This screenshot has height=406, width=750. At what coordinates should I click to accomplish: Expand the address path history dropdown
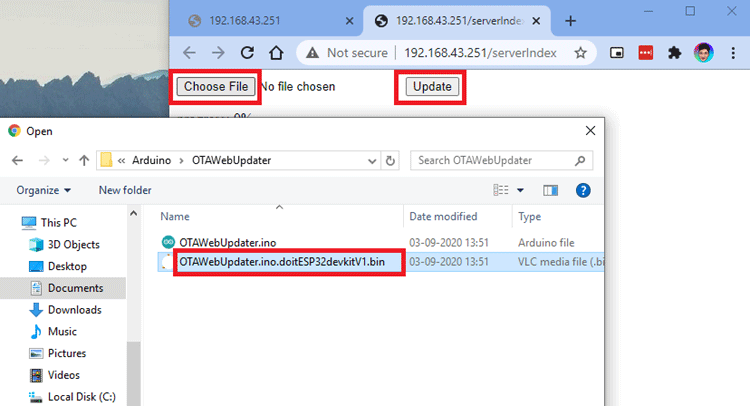372,160
